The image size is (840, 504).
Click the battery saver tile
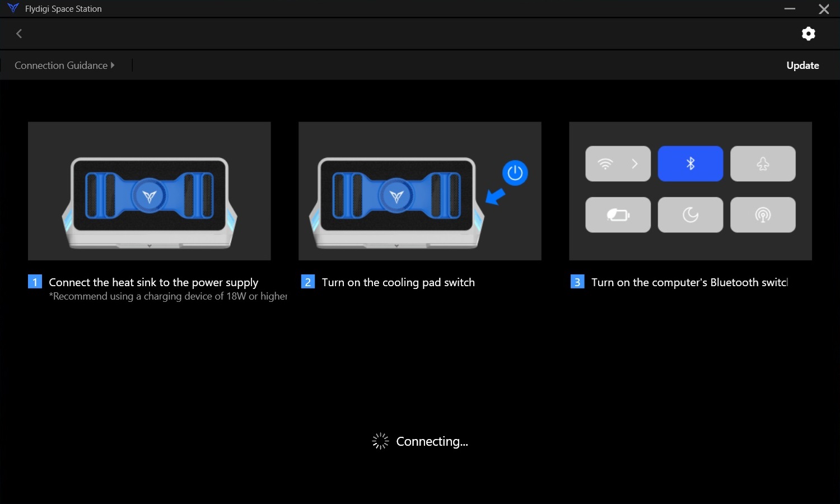(618, 214)
